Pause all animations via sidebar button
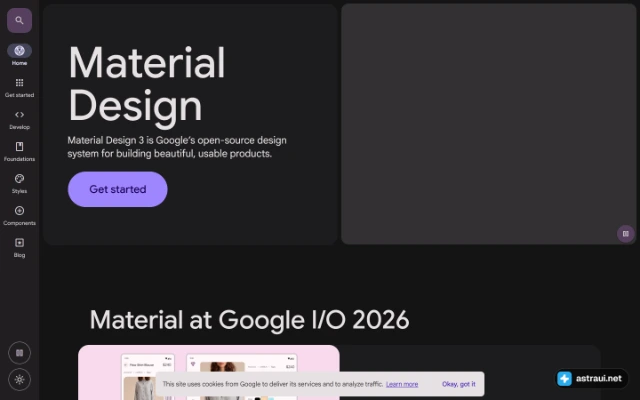 19,353
